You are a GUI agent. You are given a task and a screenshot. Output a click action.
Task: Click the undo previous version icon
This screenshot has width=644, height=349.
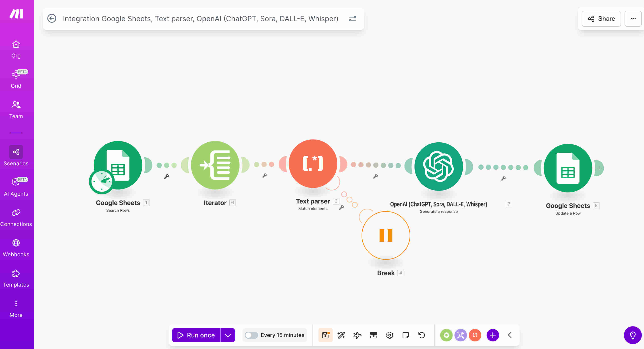(422, 335)
